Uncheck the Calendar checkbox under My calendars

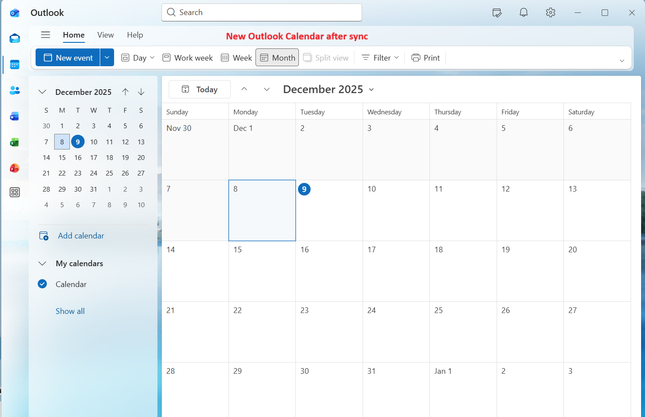pos(42,284)
